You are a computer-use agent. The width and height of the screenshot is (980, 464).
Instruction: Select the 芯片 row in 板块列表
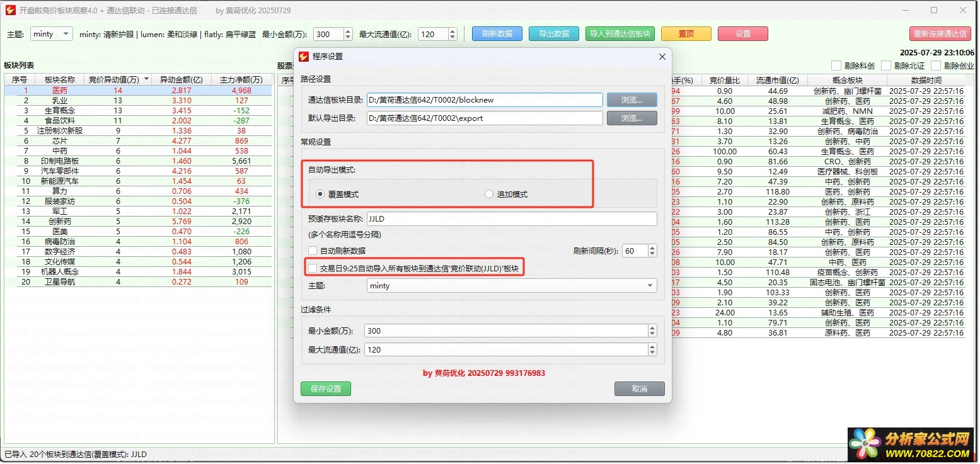[x=138, y=141]
